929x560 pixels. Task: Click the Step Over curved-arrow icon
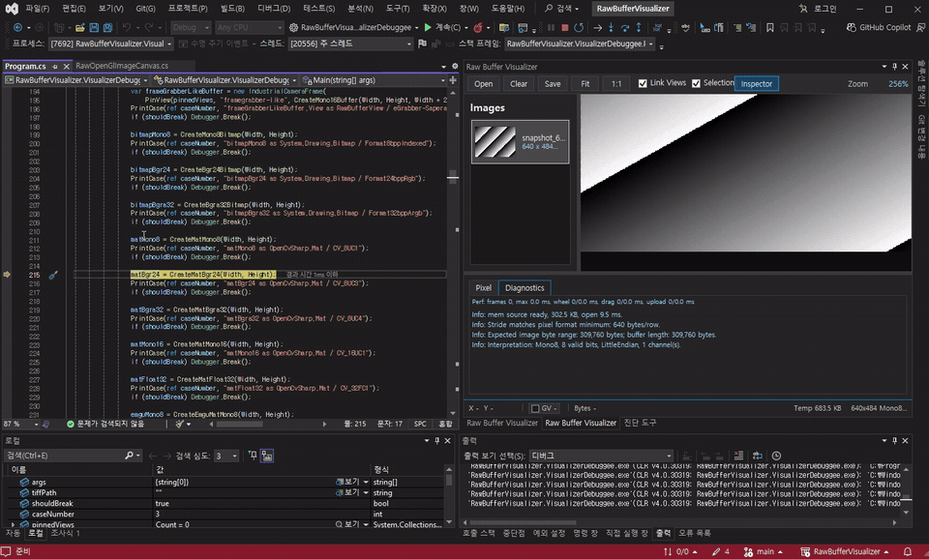(624, 28)
